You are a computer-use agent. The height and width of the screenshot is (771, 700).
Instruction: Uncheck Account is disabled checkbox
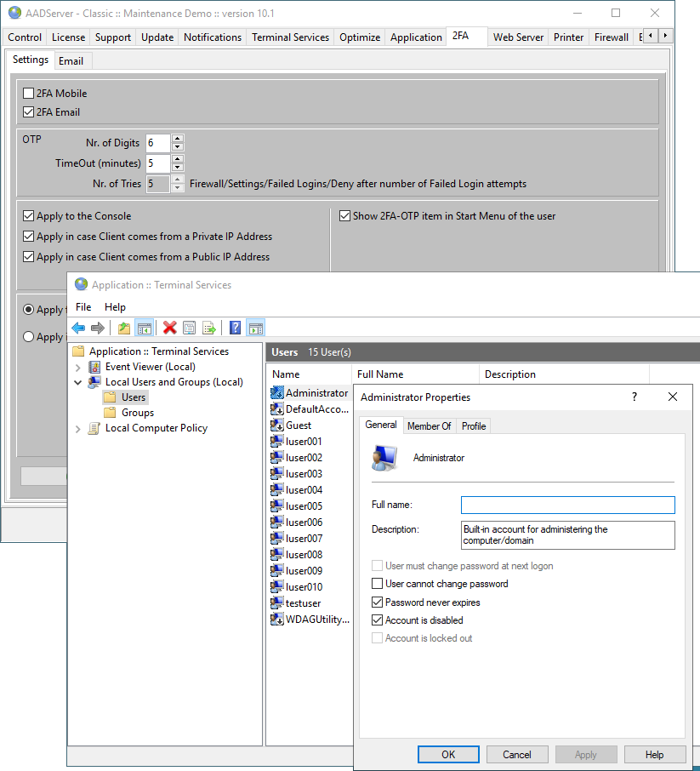tap(377, 620)
